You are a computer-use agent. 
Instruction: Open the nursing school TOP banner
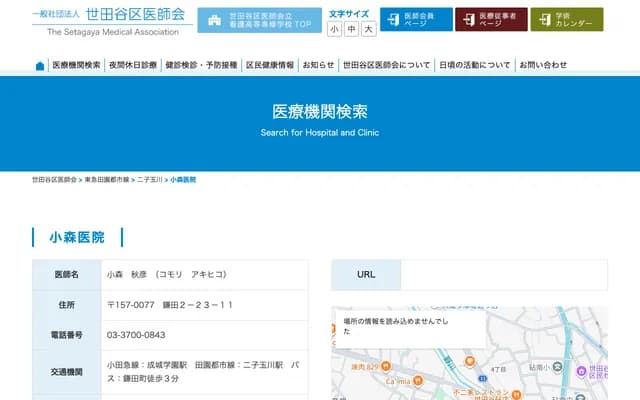point(258,20)
